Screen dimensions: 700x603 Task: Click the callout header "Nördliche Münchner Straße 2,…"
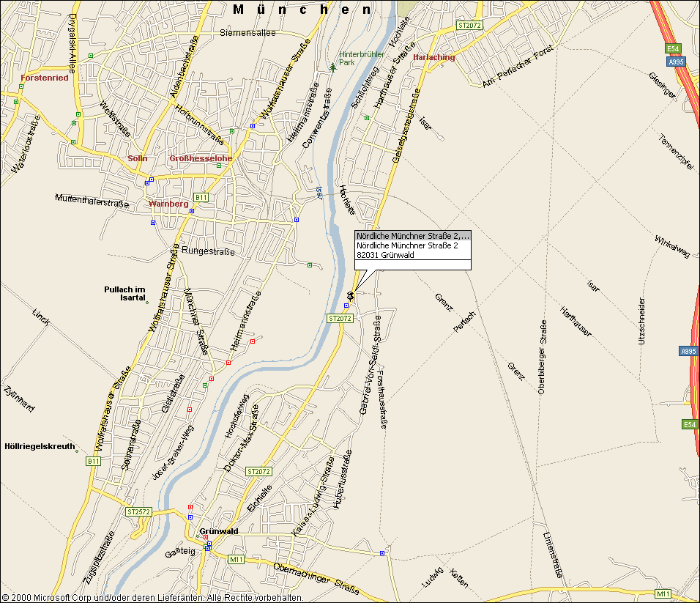coord(413,236)
